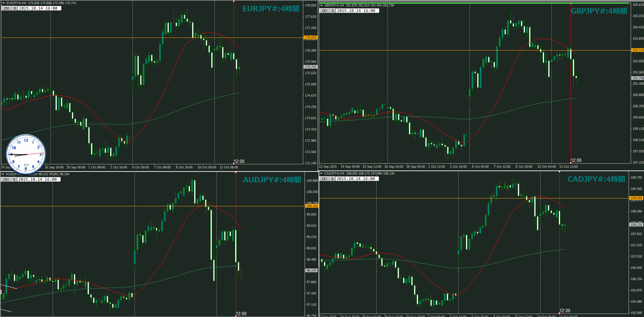Click the EURJPY date-time input field

39,9
